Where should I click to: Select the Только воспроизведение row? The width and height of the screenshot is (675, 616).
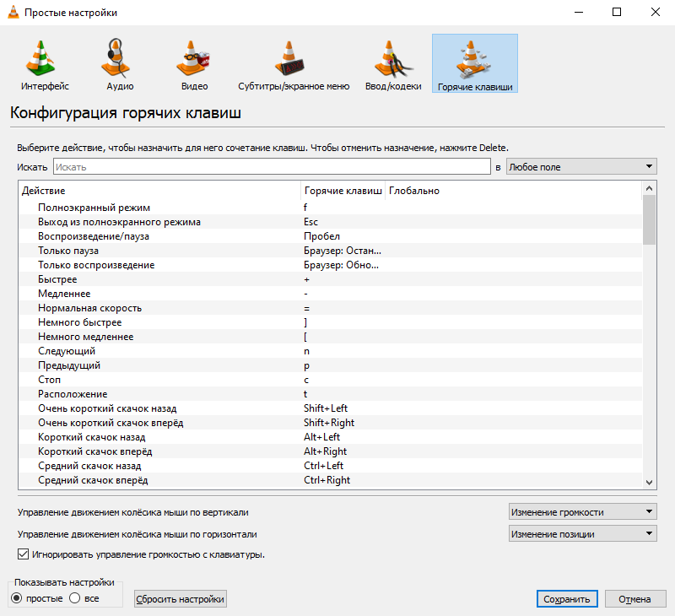tap(330, 265)
